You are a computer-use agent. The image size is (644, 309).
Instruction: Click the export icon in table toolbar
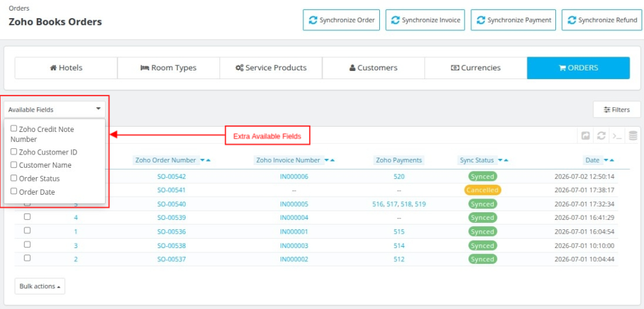(586, 136)
